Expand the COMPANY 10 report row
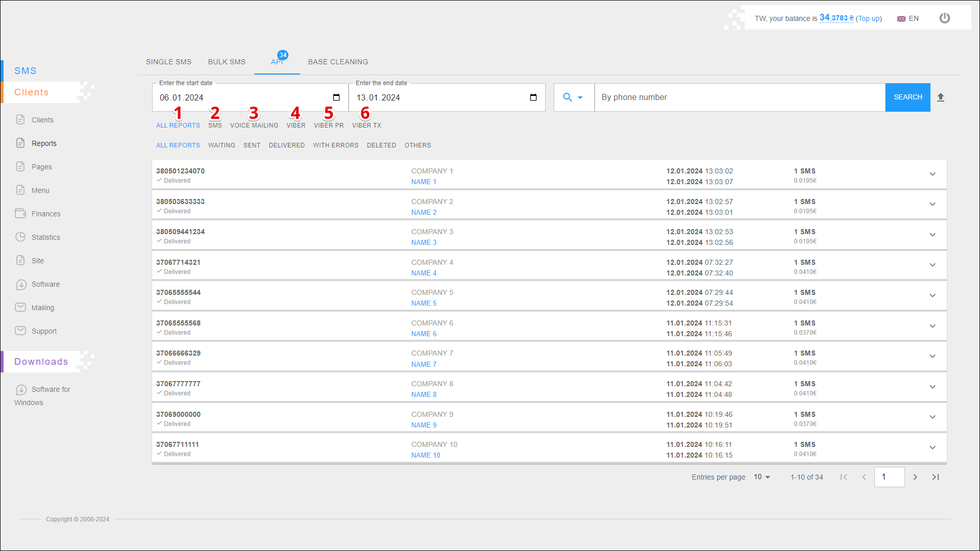980x551 pixels. point(933,448)
